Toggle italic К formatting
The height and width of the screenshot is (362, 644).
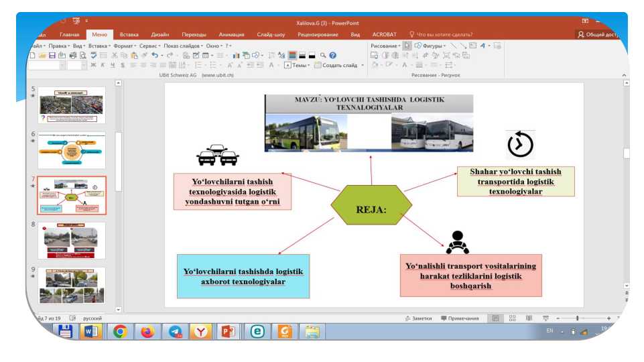pos(103,66)
